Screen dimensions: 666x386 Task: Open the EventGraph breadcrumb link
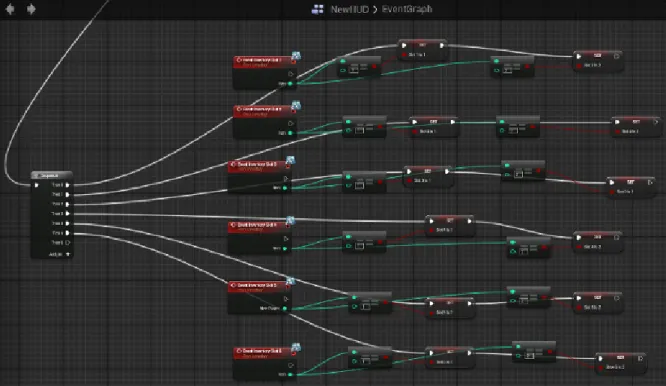tap(406, 9)
